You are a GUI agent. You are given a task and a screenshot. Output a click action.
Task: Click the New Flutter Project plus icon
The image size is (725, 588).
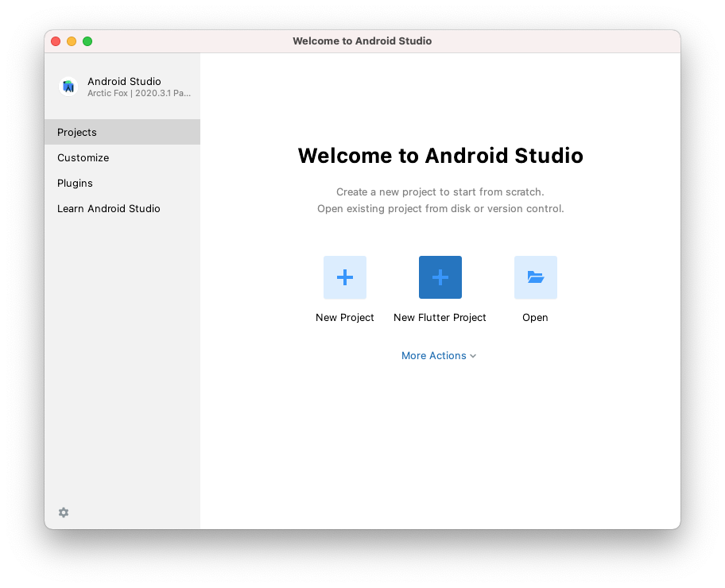click(x=440, y=277)
